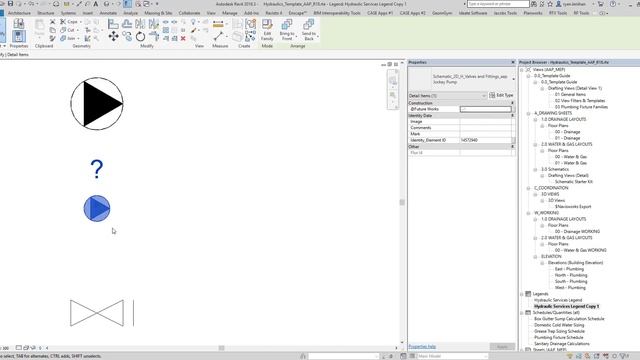
Task: Select the Trim/Extend to Corner tool
Action: click(x=153, y=37)
